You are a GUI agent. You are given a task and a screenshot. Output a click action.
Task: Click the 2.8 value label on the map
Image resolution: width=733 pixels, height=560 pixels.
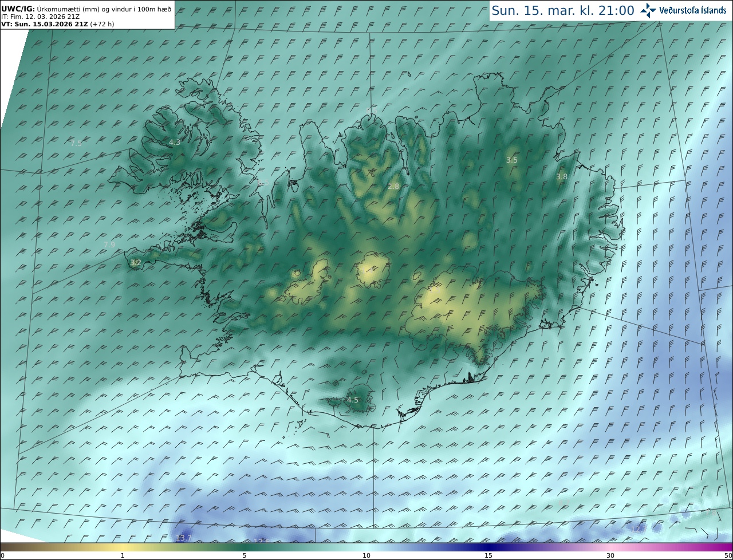click(393, 187)
